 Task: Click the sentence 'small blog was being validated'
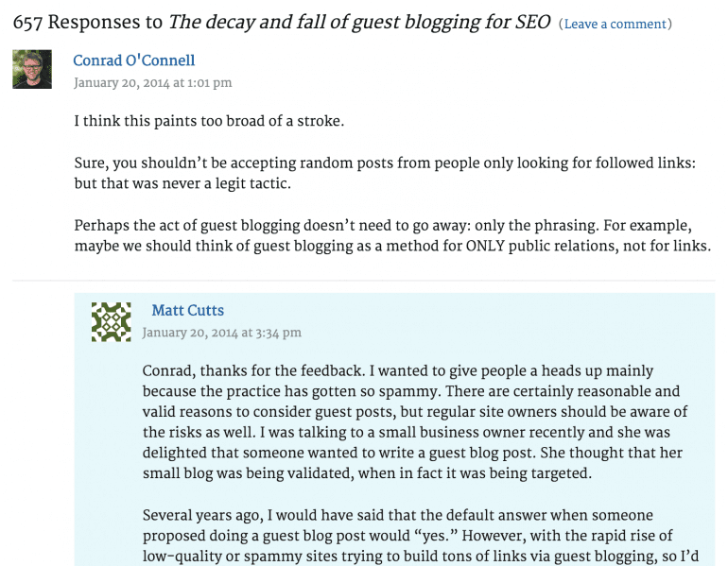(367, 473)
